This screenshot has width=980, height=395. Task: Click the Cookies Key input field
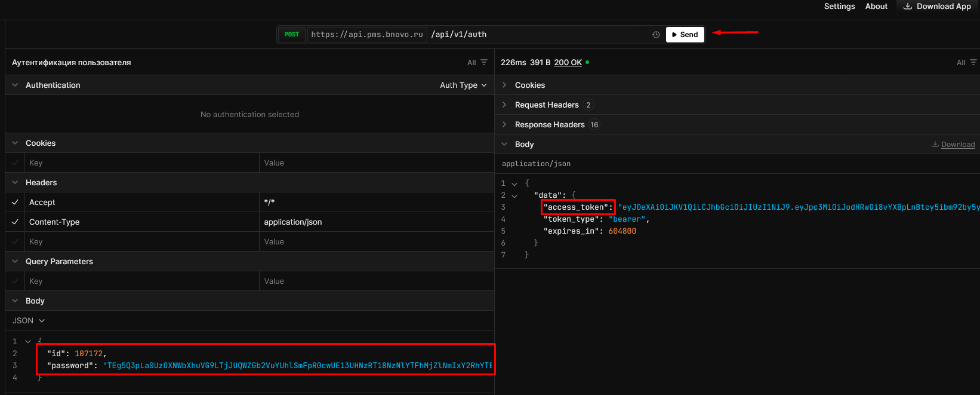coord(141,163)
